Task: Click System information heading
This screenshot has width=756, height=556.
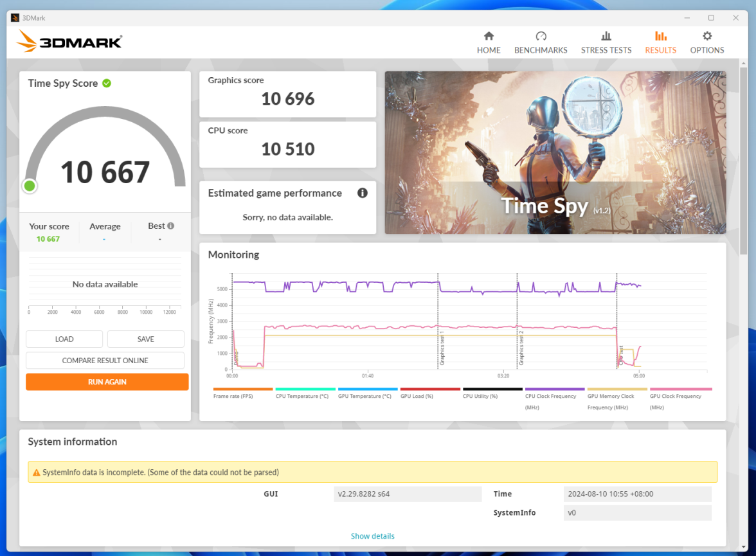Action: 72,442
